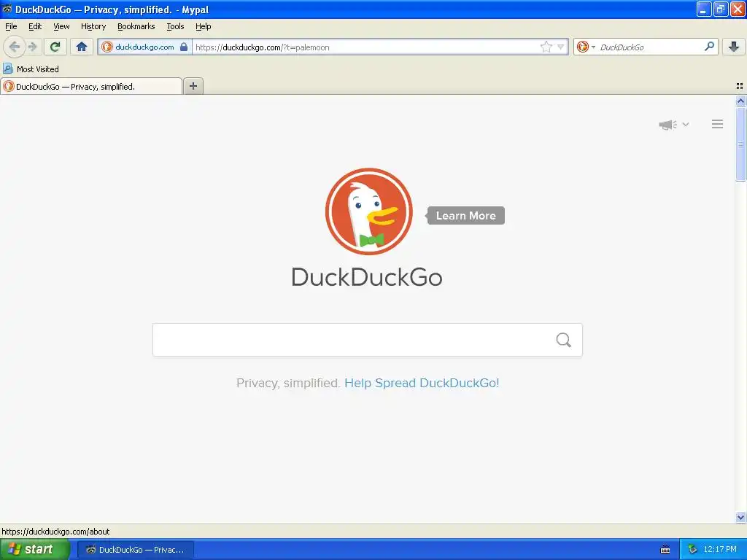Open the Downloads arrow button

734,47
